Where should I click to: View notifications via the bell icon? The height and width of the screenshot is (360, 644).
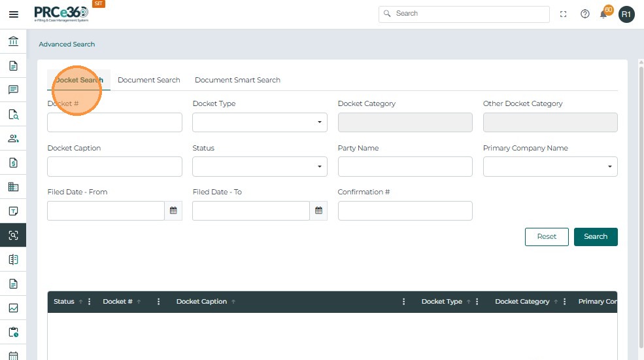click(x=603, y=14)
